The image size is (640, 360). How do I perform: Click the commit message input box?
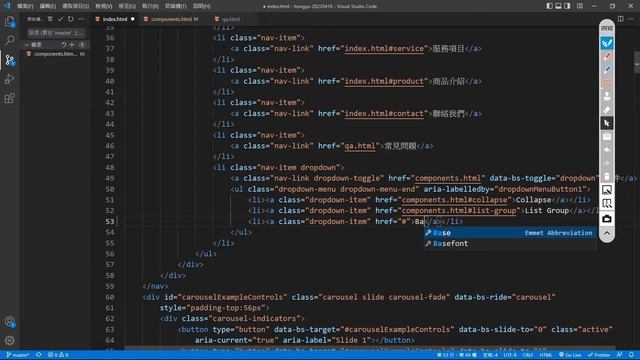[56, 33]
